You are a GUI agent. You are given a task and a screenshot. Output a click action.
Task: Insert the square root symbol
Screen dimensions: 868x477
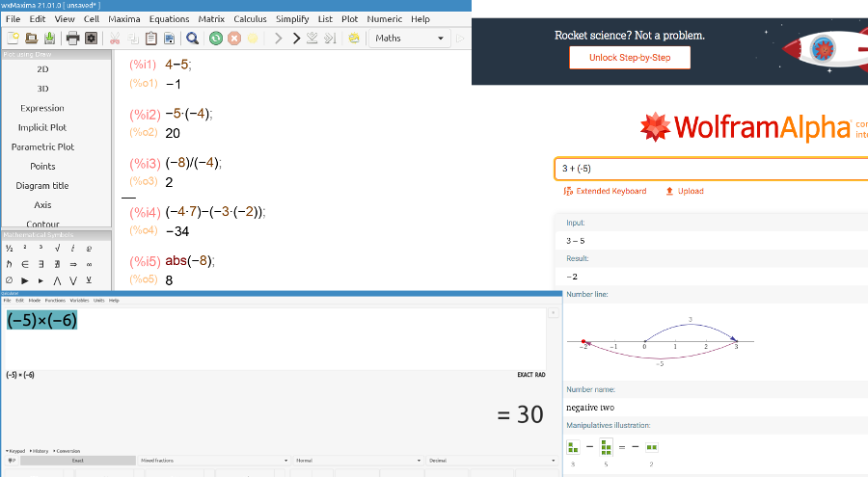tap(57, 249)
